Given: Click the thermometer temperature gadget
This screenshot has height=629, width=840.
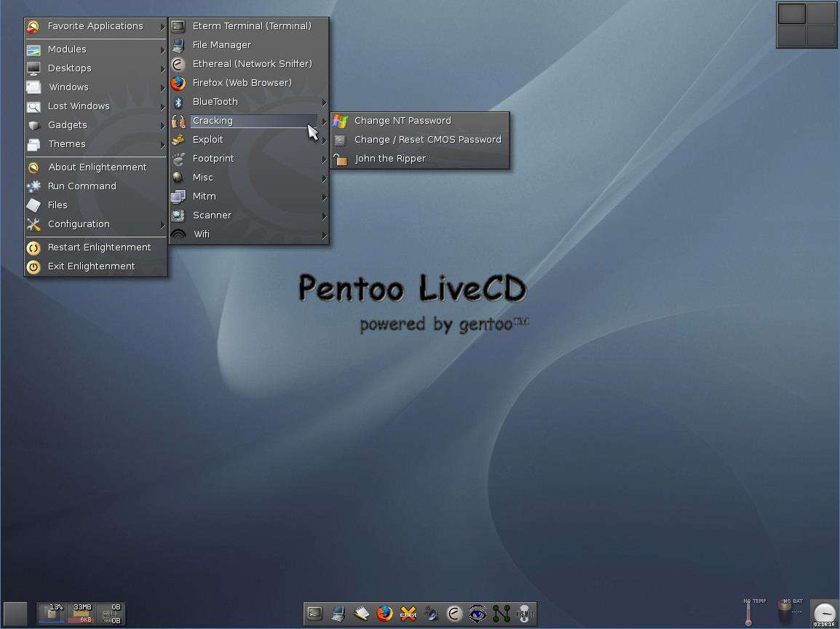Looking at the screenshot, I should [749, 612].
